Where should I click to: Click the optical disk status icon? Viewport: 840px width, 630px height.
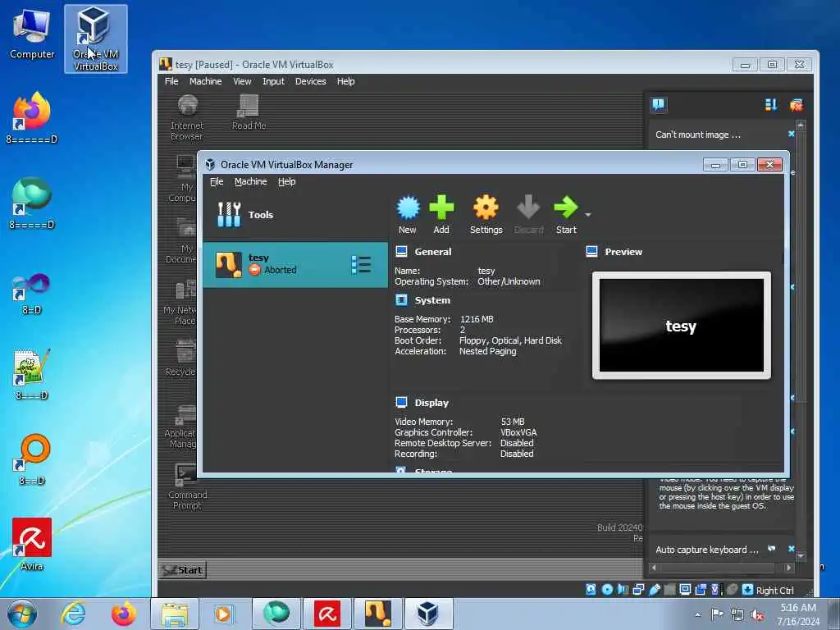pos(607,590)
